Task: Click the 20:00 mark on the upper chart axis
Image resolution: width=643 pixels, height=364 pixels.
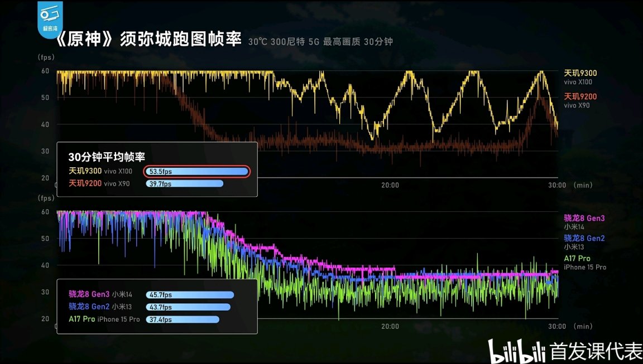Action: coord(390,185)
